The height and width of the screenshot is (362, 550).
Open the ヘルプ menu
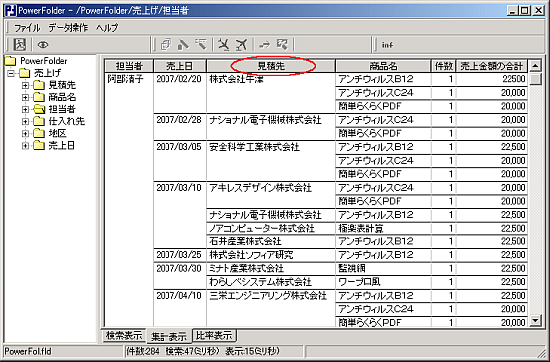click(x=107, y=27)
